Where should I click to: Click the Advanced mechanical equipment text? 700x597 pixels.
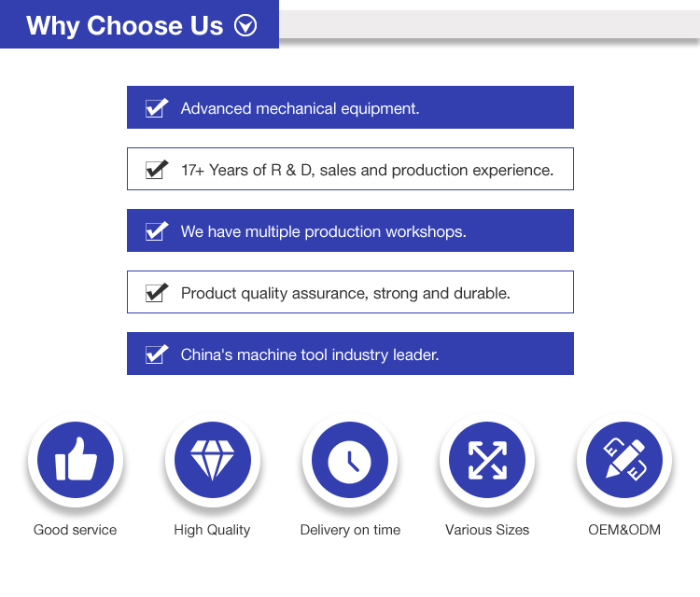(300, 108)
